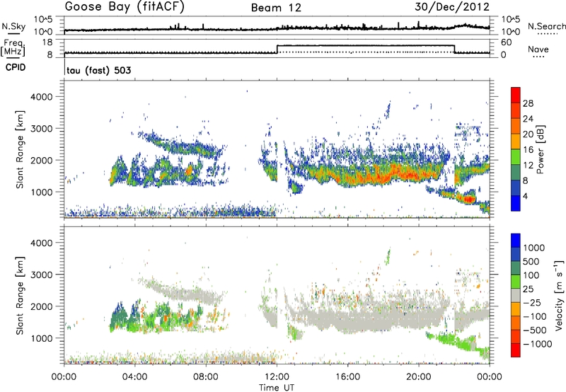Click the 60 tick on Nave axis
Image resolution: width=566 pixels, height=392 pixels.
(x=507, y=42)
